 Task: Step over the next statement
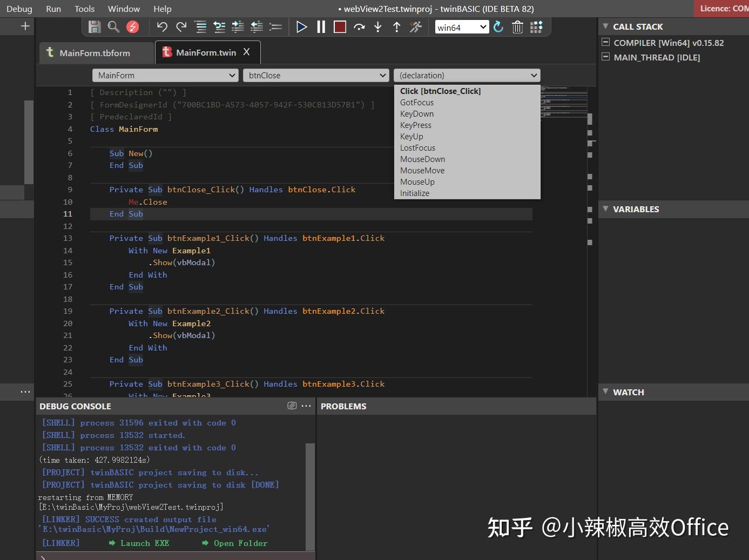pyautogui.click(x=360, y=27)
